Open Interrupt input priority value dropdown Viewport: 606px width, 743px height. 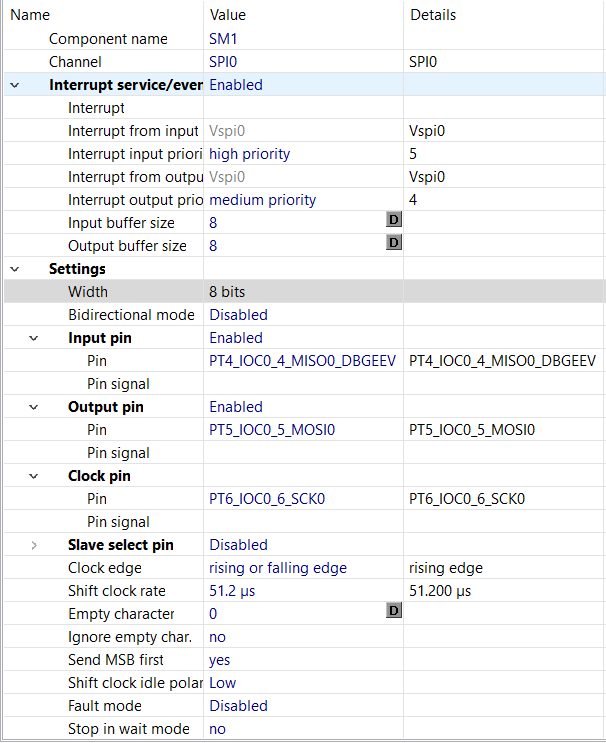point(250,154)
